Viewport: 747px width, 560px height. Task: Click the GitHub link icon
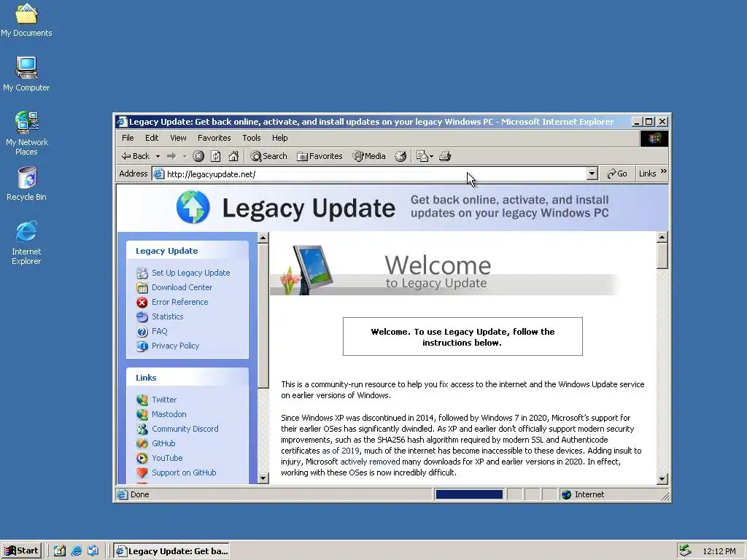coord(142,444)
